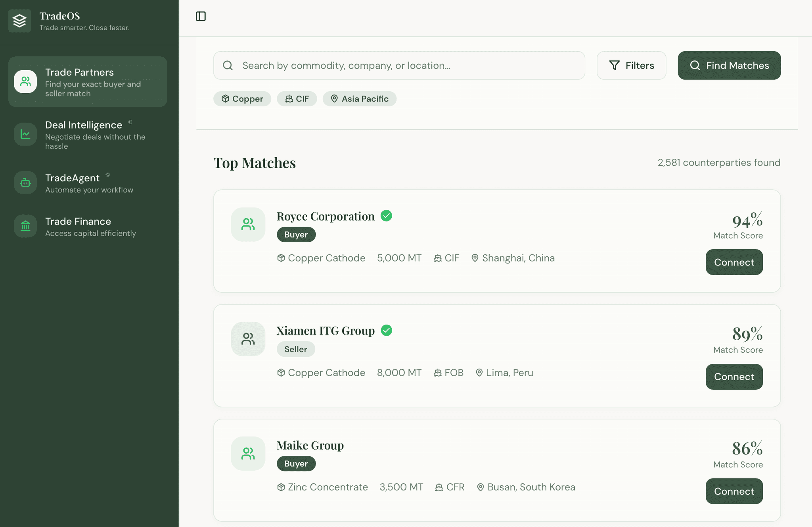Click Xiamen ITG Group avatar icon
The width and height of the screenshot is (812, 527).
(x=248, y=339)
